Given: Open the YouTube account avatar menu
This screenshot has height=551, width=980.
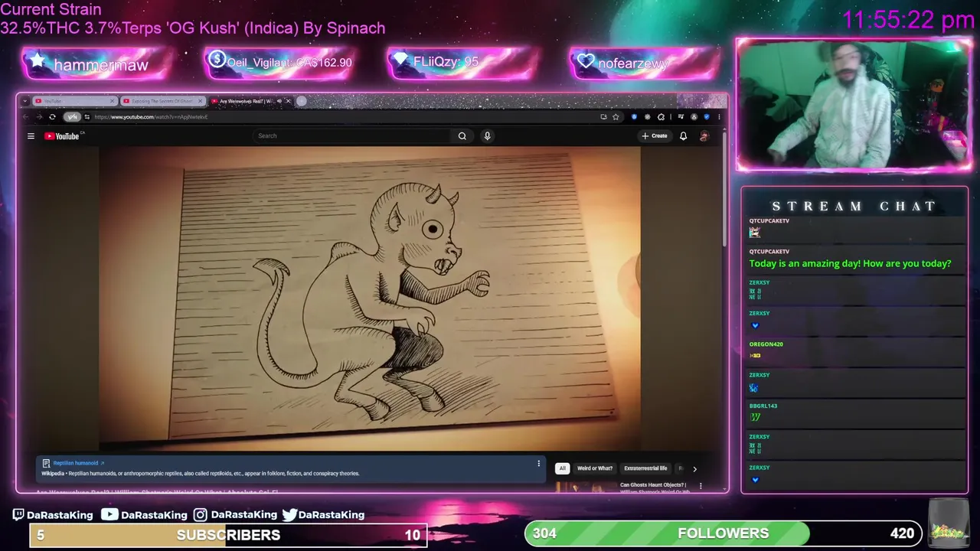Looking at the screenshot, I should tap(704, 136).
